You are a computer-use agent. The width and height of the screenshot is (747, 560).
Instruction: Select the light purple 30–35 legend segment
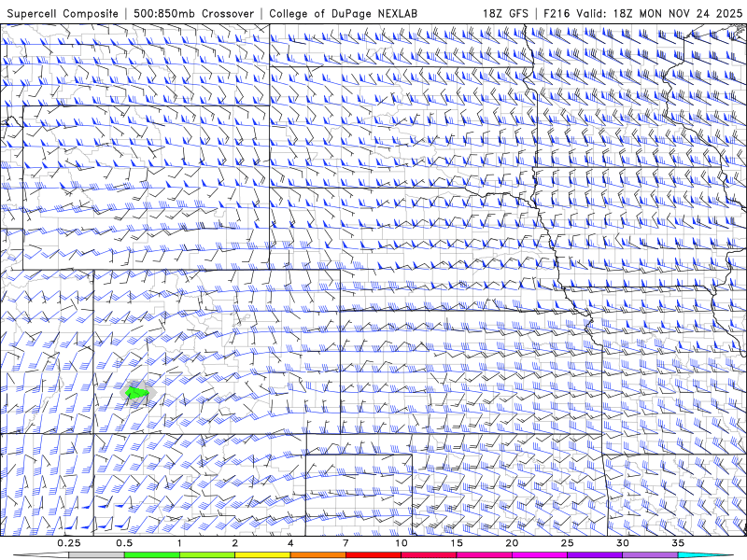click(650, 555)
